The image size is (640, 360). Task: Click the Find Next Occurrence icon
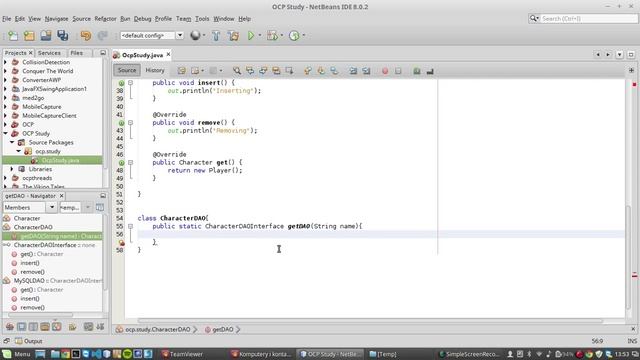click(263, 71)
